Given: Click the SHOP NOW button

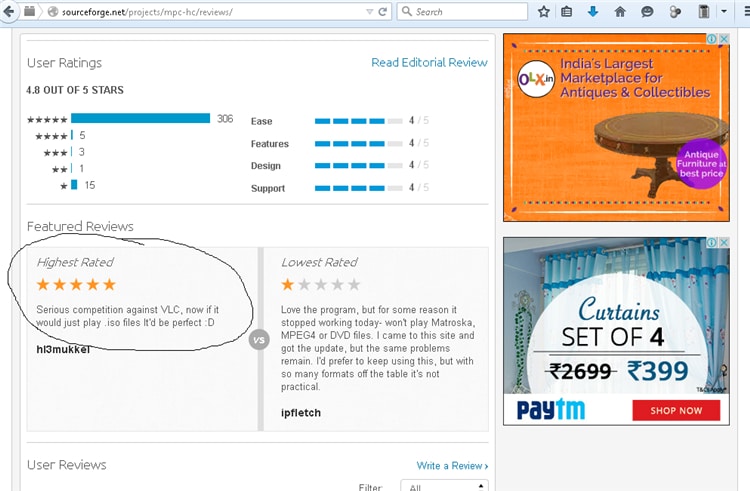Looking at the screenshot, I should [676, 411].
